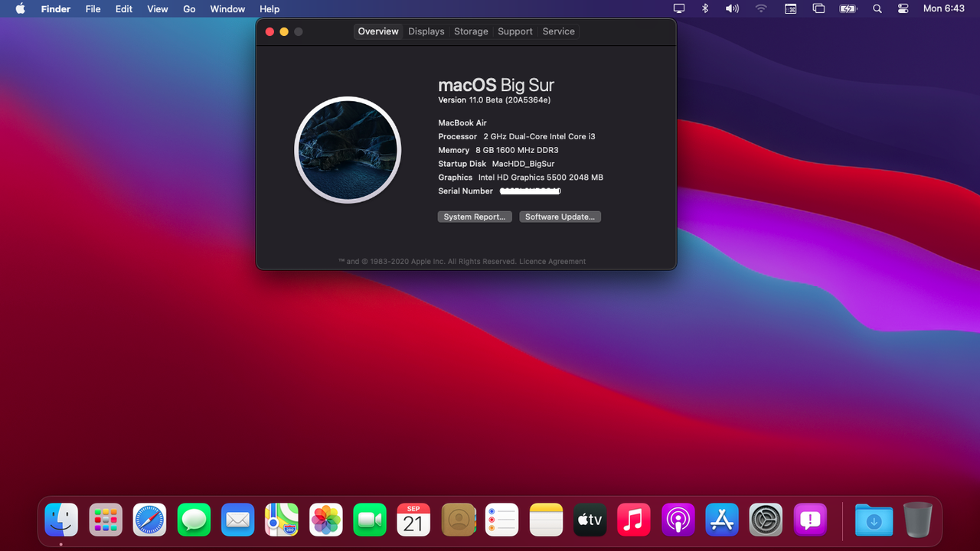Switch to the Overview tab
The width and height of the screenshot is (980, 551).
pos(378,31)
